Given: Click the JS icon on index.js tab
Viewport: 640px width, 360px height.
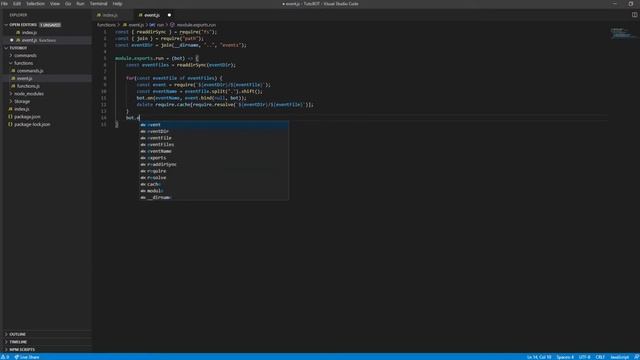Looking at the screenshot, I should pyautogui.click(x=99, y=15).
